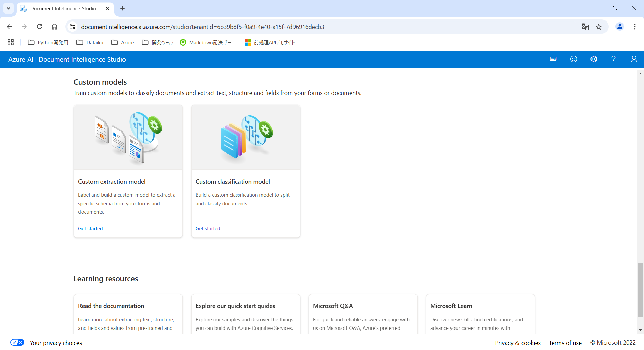
Task: Get started with Custom extraction model
Action: (x=90, y=229)
